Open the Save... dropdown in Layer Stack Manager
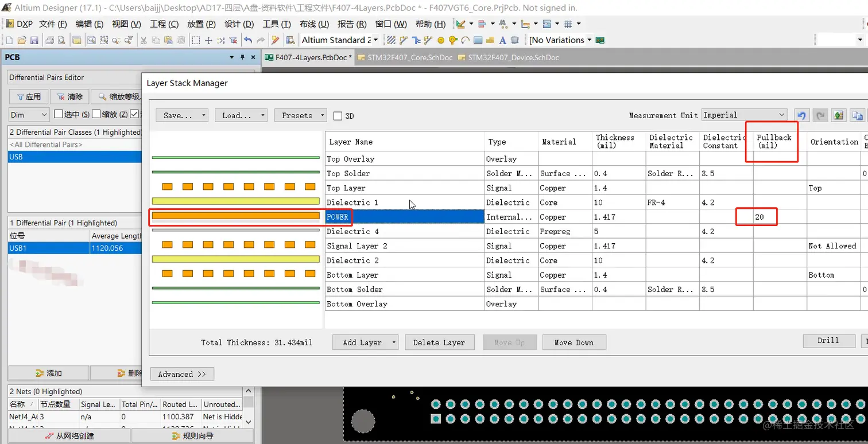Screen dimensions: 868x444 [x=181, y=115]
